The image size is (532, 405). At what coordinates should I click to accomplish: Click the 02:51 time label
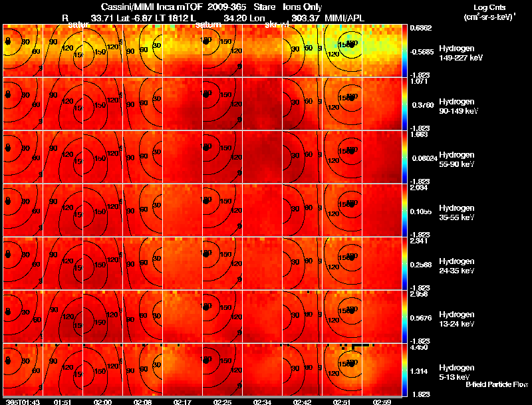tap(342, 402)
